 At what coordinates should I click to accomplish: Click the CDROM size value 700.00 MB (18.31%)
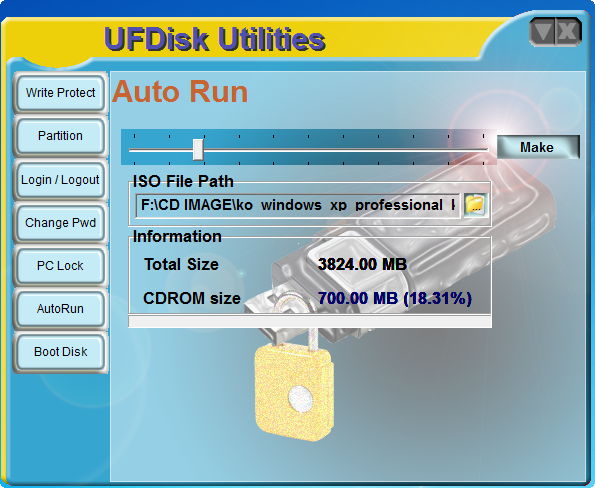tap(395, 298)
